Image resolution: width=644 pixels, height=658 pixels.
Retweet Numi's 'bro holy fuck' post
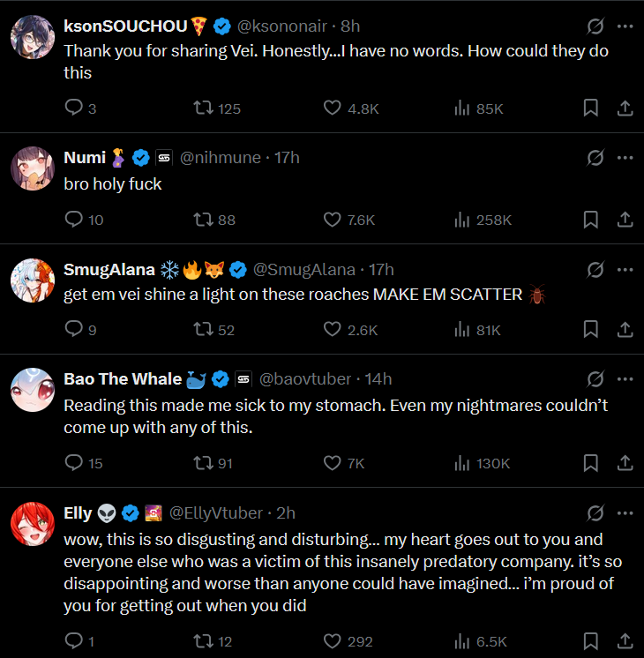[204, 219]
